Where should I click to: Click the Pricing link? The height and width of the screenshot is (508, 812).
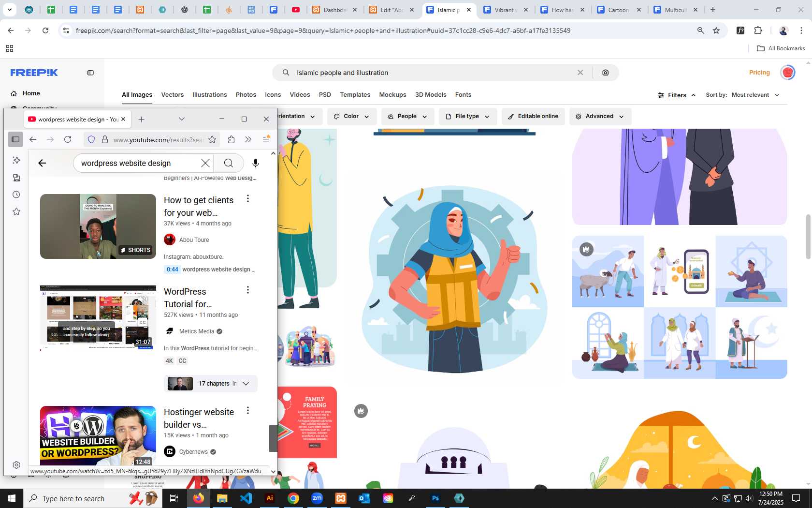point(759,73)
